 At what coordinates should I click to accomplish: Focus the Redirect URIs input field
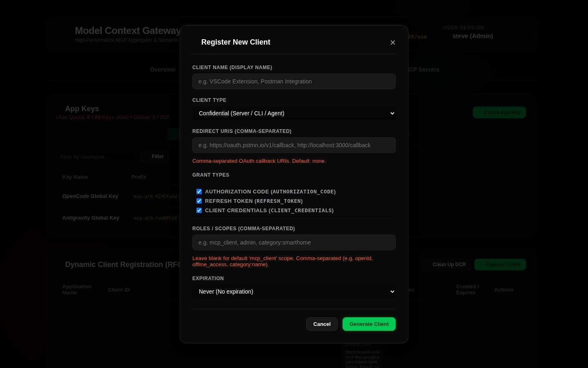click(294, 145)
